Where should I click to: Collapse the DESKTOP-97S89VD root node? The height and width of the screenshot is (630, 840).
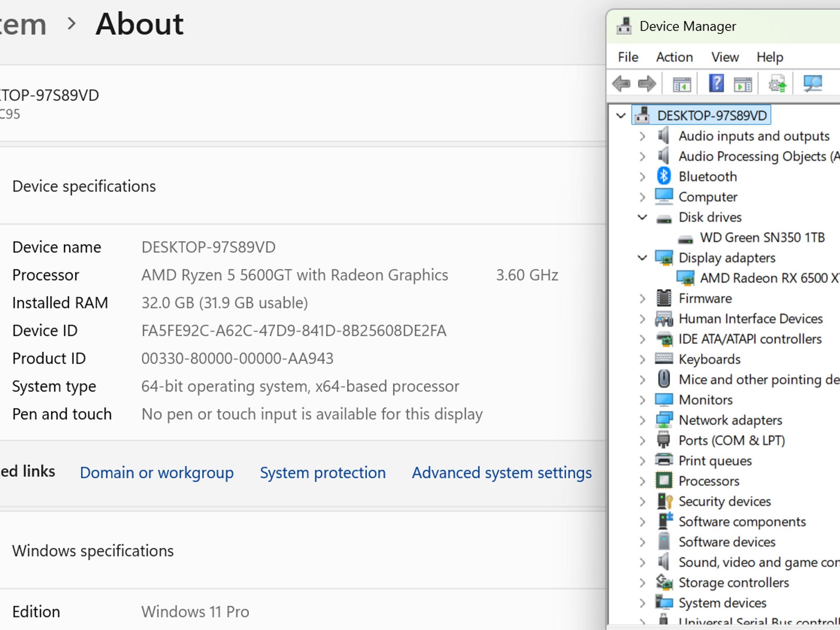(621, 116)
